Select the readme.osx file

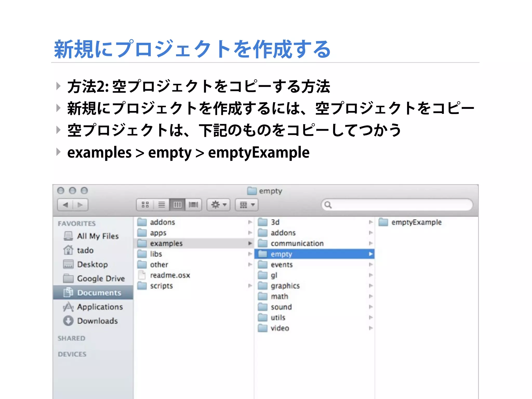coord(170,275)
